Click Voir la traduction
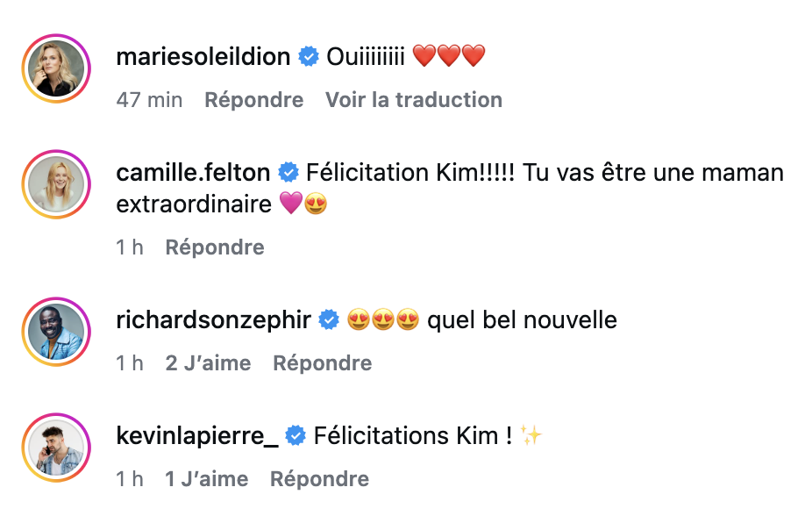The height and width of the screenshot is (516, 812). (x=414, y=100)
